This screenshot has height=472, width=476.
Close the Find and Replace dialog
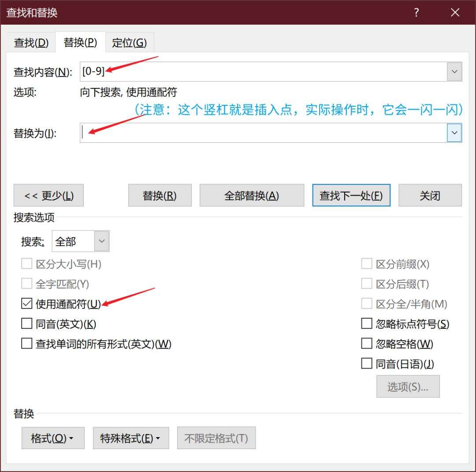pyautogui.click(x=455, y=12)
